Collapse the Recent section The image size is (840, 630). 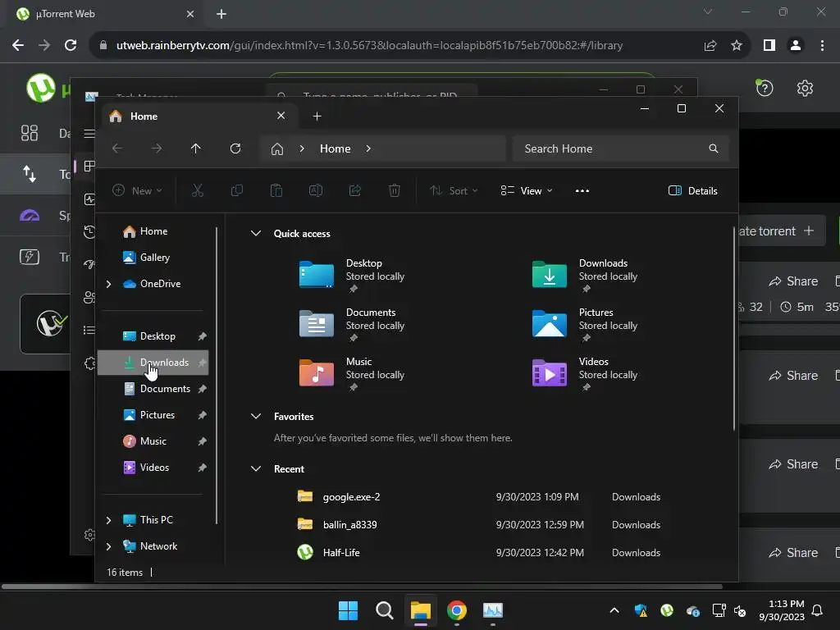(256, 468)
